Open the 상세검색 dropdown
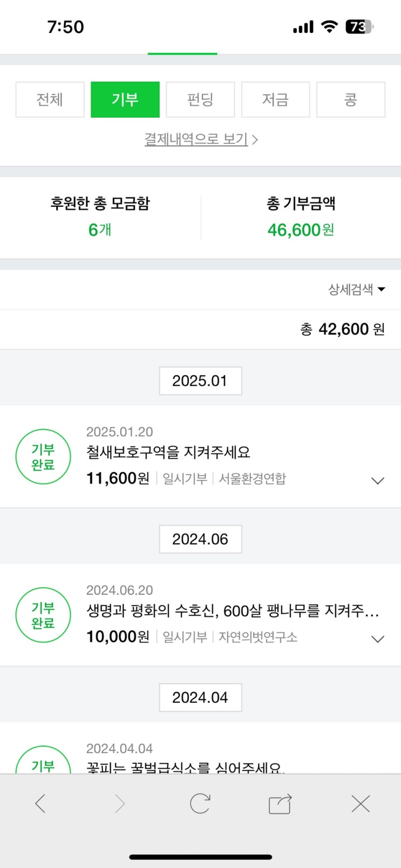 point(356,289)
